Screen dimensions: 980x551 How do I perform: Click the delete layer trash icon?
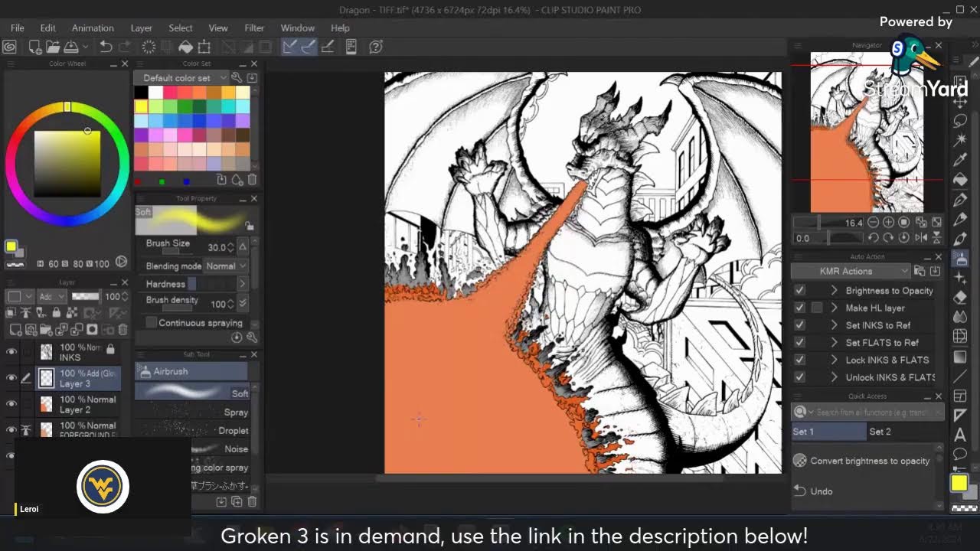[x=122, y=330]
